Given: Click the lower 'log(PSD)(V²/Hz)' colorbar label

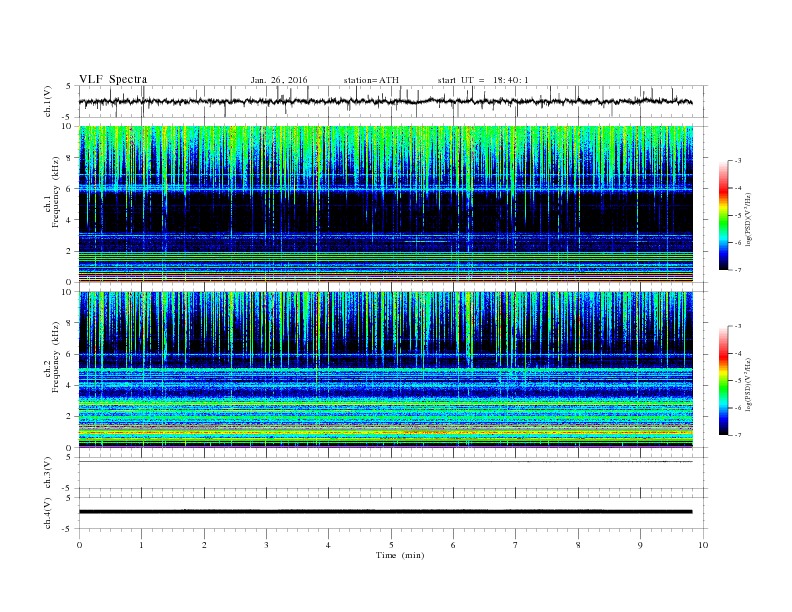Looking at the screenshot, I should 748,384.
